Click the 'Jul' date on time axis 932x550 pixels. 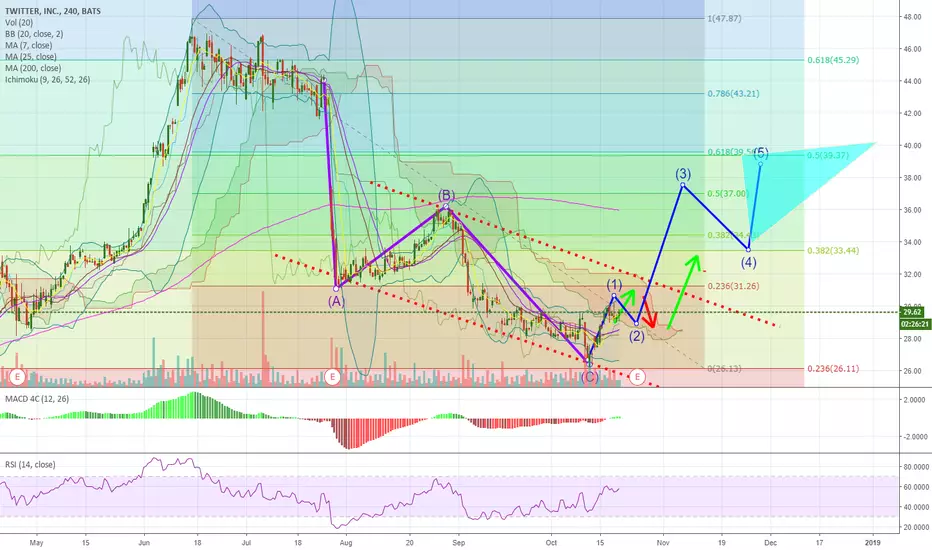[247, 542]
